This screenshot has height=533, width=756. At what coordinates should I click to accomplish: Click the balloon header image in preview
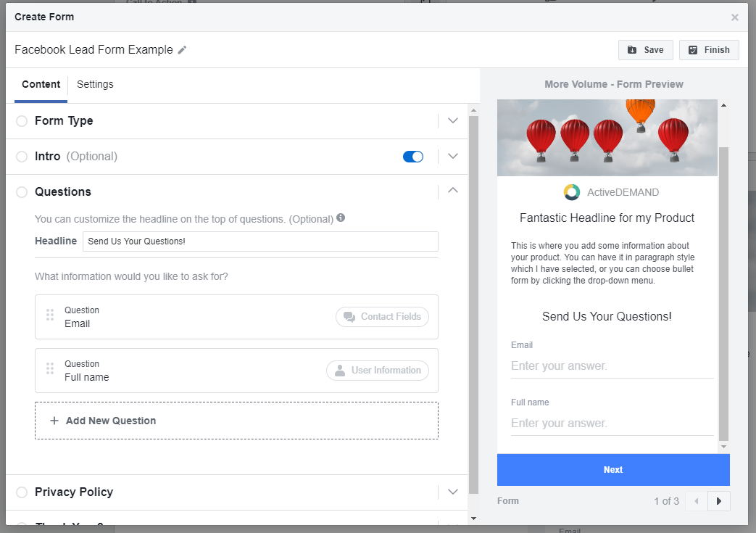pos(607,138)
